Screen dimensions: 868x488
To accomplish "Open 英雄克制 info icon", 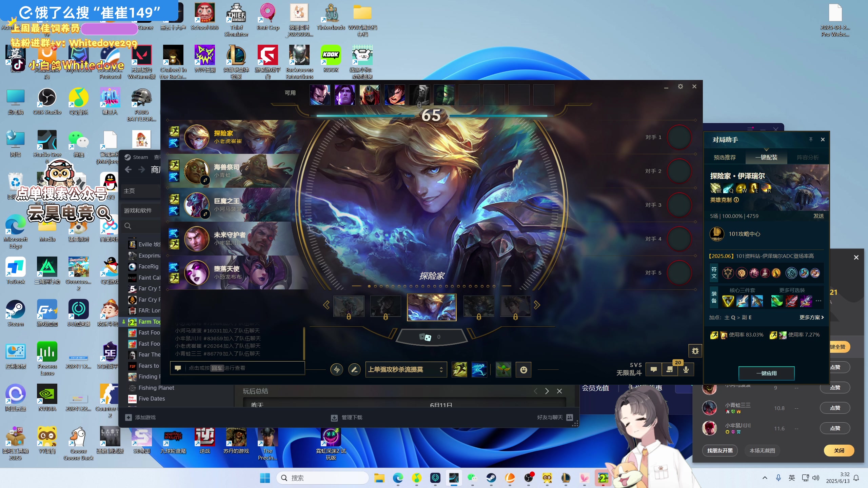I will pos(736,200).
